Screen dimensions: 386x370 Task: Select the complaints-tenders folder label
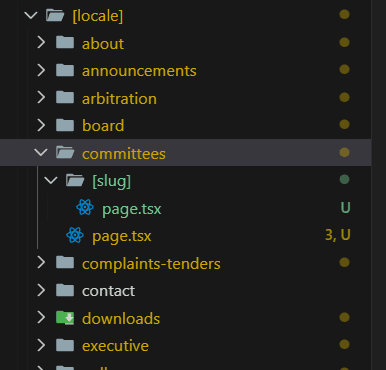(151, 264)
